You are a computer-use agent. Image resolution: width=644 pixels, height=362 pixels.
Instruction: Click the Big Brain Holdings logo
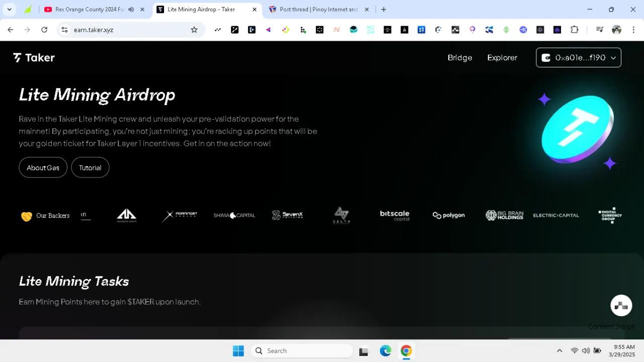504,215
